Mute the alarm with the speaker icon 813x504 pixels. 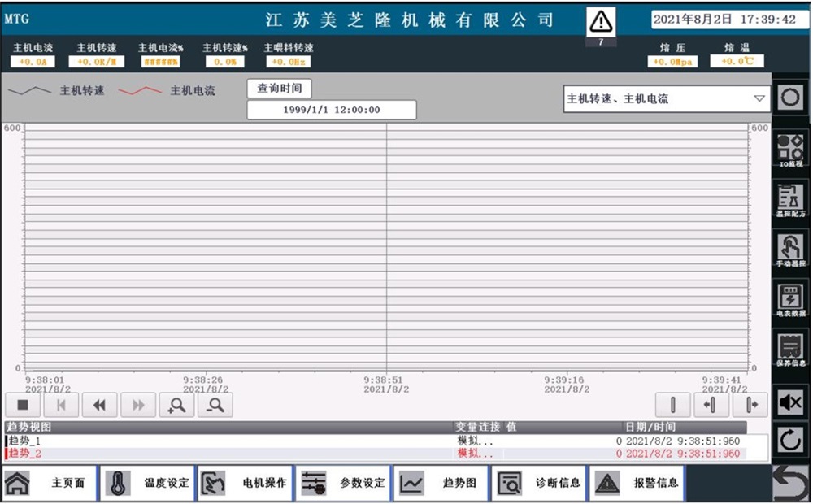pos(790,402)
